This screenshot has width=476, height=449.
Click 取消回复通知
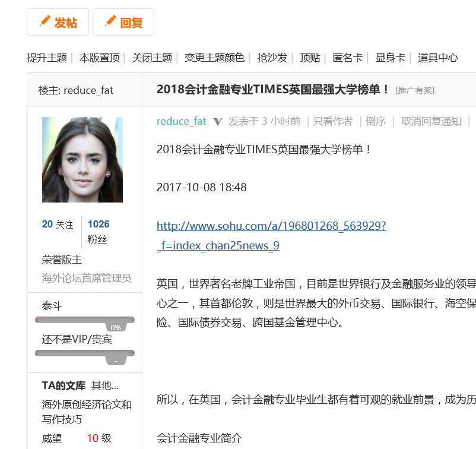[x=431, y=121]
